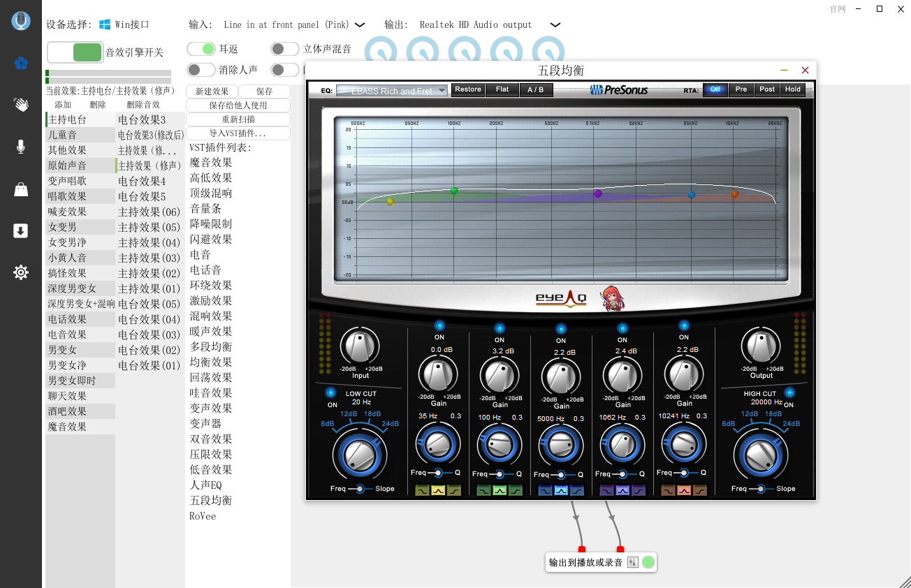
Task: Open the download icon in sidebar
Action: tap(21, 230)
